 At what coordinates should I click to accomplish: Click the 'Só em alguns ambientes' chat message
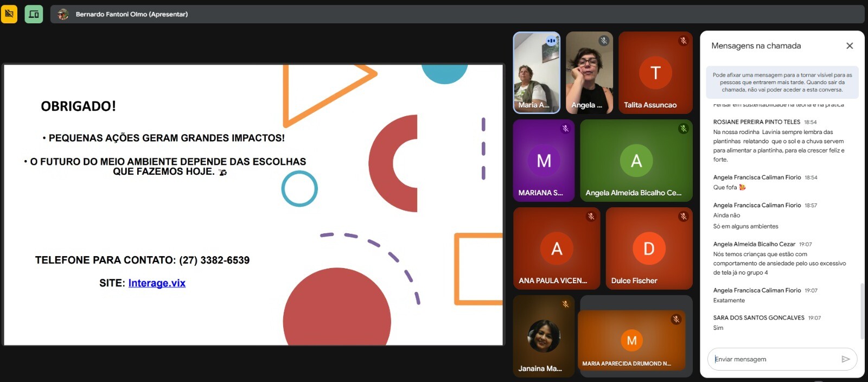745,226
